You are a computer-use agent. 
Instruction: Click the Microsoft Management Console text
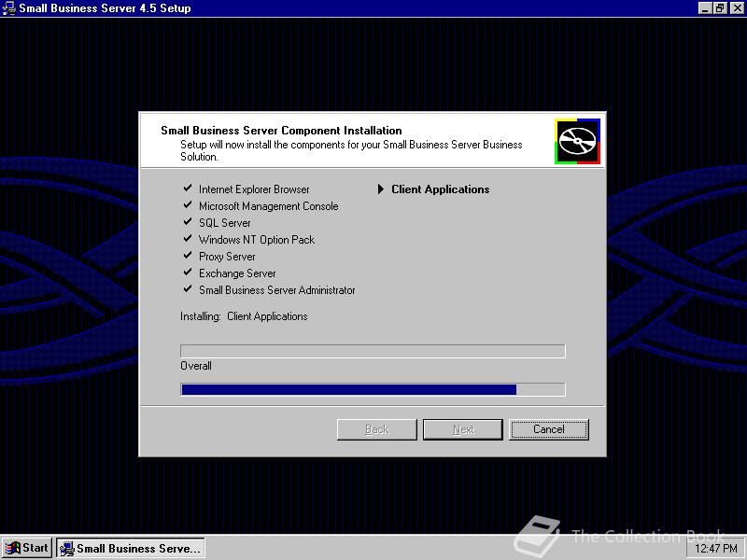(269, 206)
